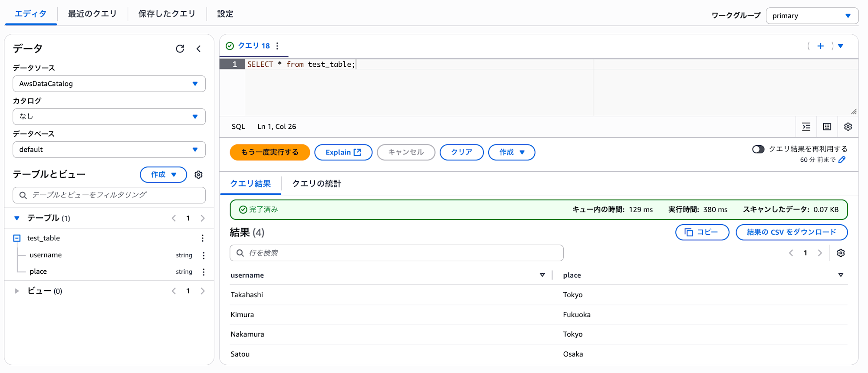868x373 pixels.
Task: Run the query again
Action: point(270,152)
